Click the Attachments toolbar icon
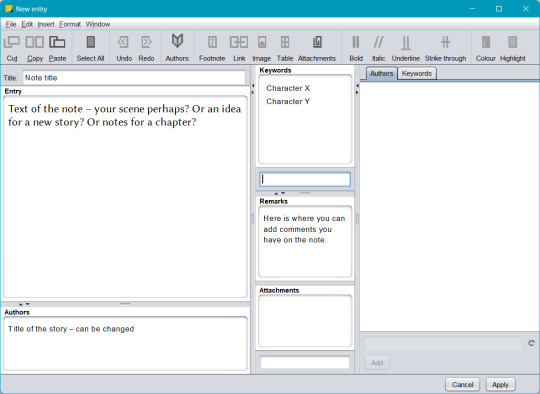Viewport: 540px width, 394px height. pos(317,48)
